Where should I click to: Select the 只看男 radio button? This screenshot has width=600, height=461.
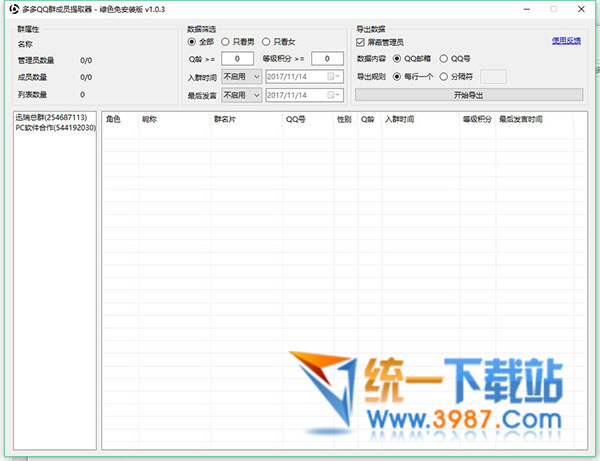tap(225, 42)
